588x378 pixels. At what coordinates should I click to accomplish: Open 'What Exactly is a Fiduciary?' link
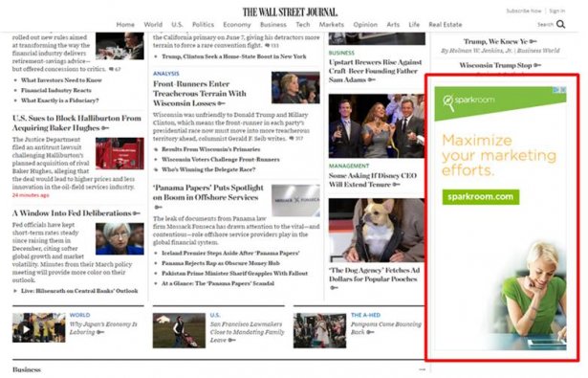tap(59, 100)
